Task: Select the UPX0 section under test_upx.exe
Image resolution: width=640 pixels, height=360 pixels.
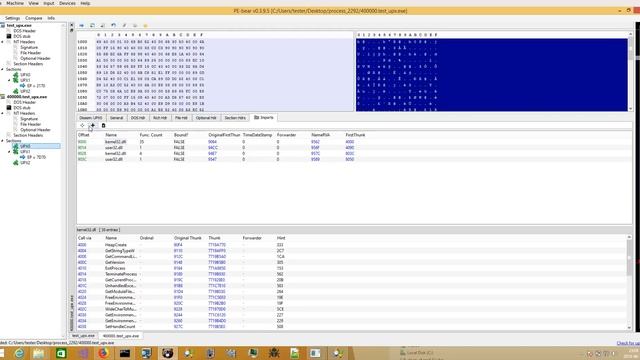Action: pos(25,75)
